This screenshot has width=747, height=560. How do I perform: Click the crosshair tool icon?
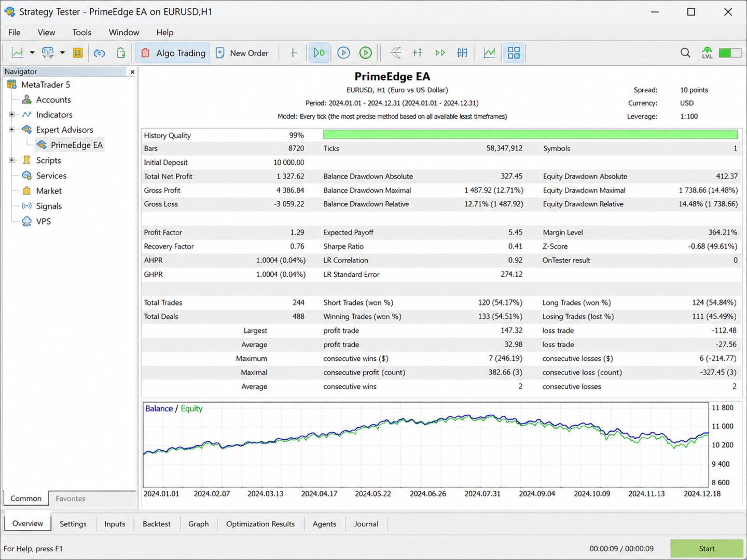[294, 53]
